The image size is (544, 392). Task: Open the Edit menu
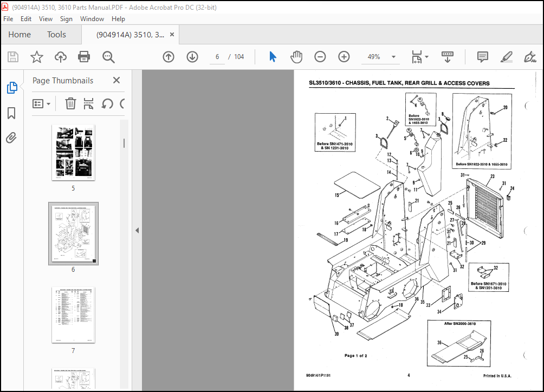click(26, 19)
